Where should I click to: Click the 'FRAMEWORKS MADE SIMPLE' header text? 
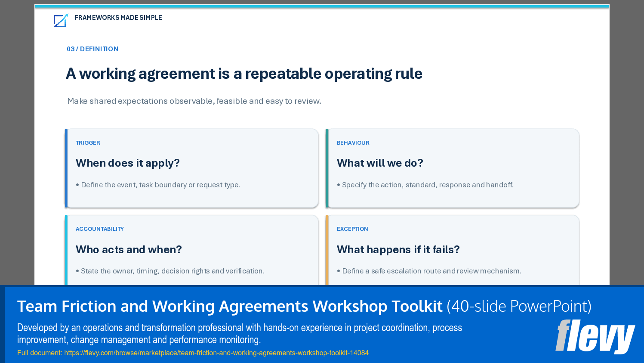[118, 18]
